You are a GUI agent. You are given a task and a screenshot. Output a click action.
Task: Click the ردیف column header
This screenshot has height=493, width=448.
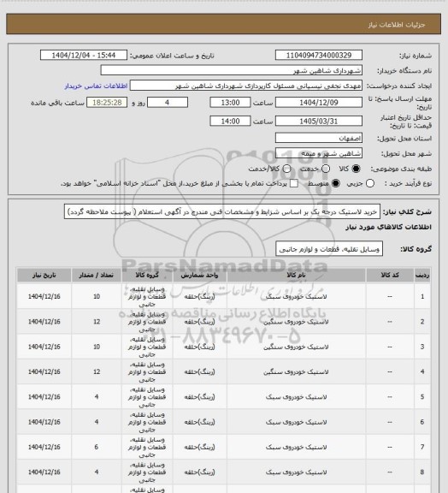(422, 275)
